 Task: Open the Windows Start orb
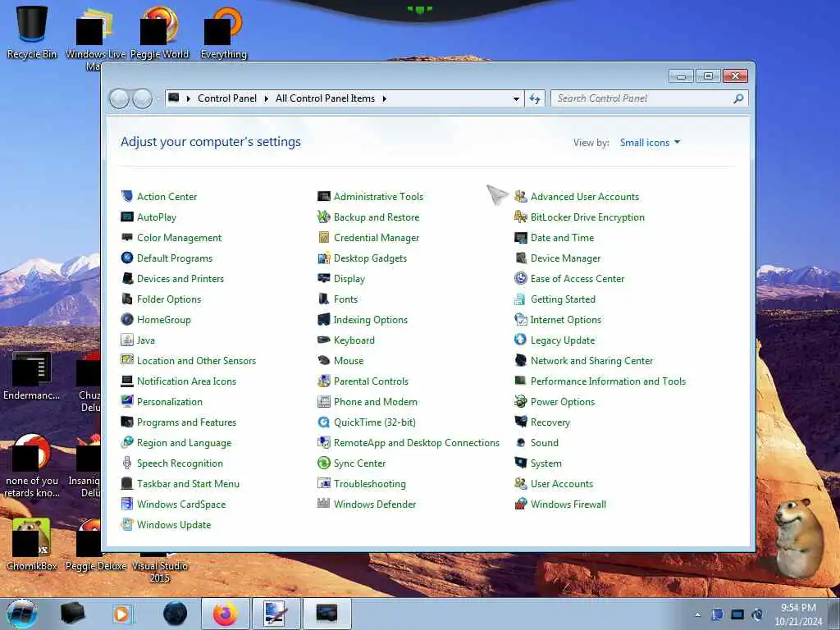(22, 614)
